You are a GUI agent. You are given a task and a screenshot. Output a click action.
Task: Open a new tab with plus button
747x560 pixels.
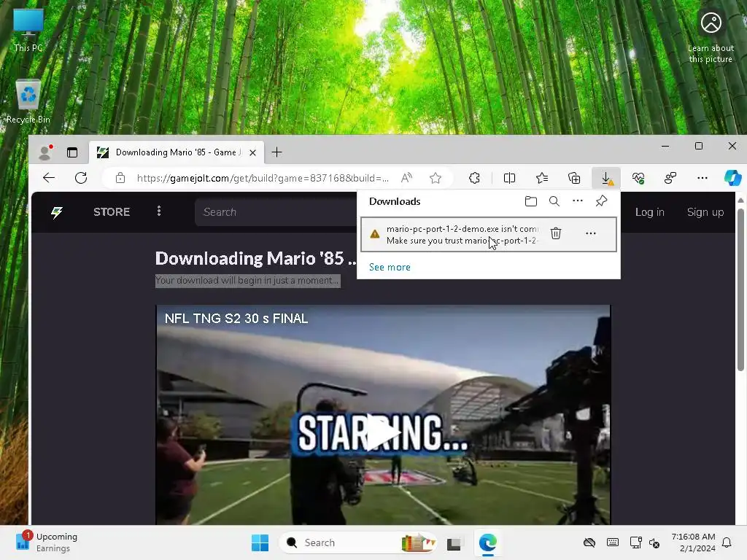point(276,152)
